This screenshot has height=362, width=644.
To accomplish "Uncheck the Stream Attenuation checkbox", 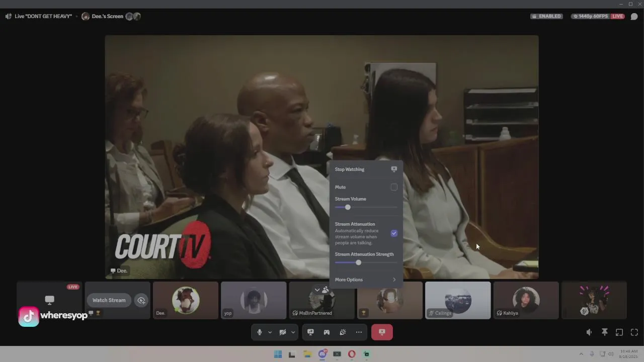I will pos(394,233).
